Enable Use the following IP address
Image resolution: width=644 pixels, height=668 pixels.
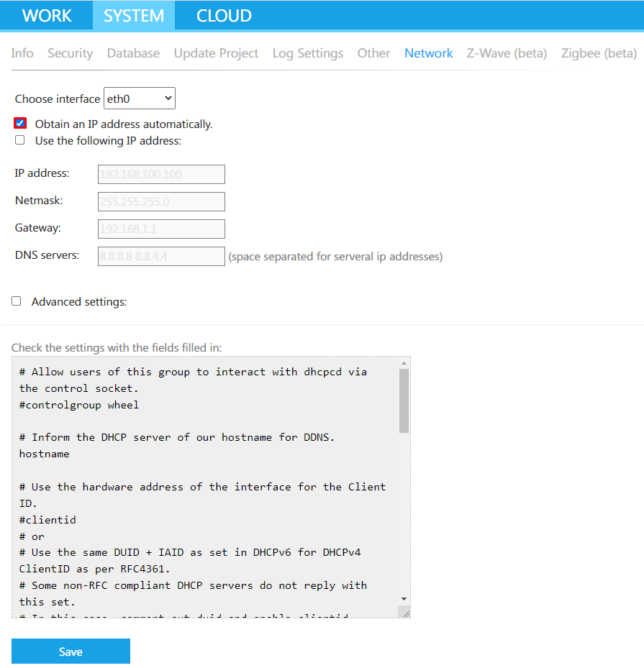[x=20, y=140]
